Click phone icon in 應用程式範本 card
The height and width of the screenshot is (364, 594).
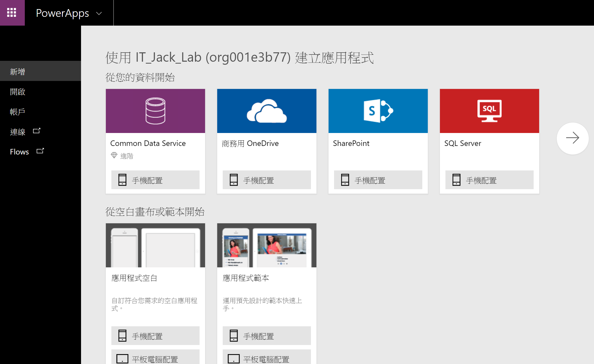pyautogui.click(x=234, y=336)
